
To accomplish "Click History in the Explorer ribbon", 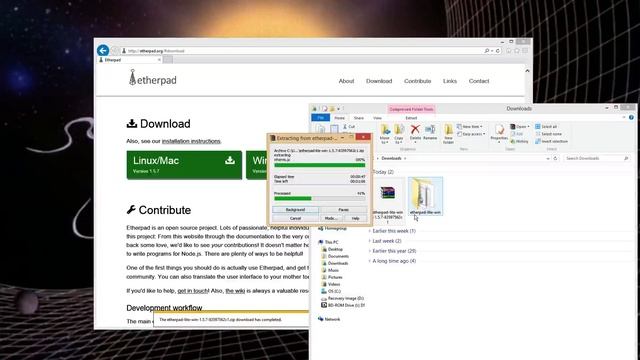I will [519, 141].
